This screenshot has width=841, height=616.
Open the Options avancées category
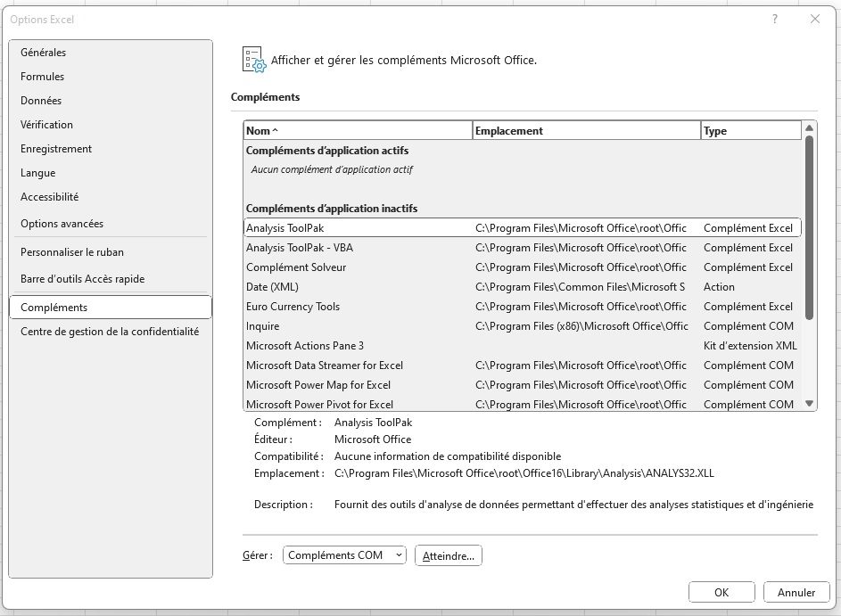[x=111, y=224]
